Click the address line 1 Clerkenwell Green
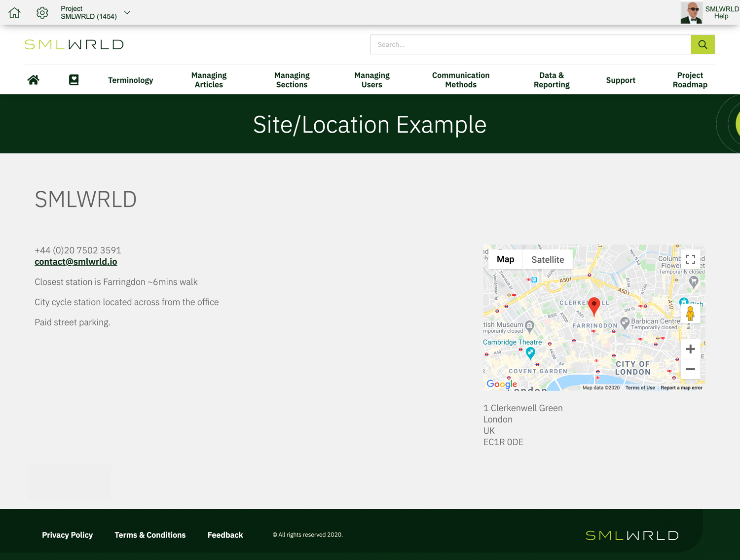The height and width of the screenshot is (560, 740). coord(523,408)
